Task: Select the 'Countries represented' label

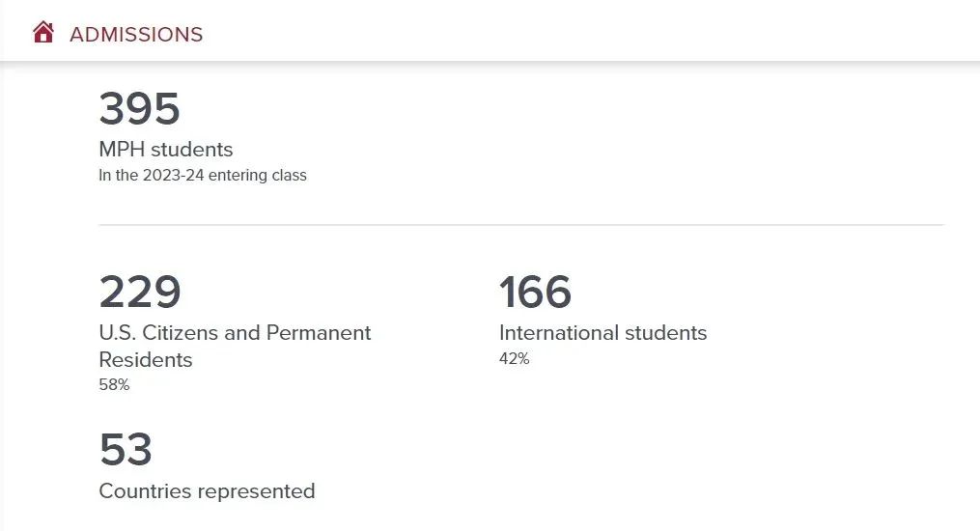Action: click(207, 490)
